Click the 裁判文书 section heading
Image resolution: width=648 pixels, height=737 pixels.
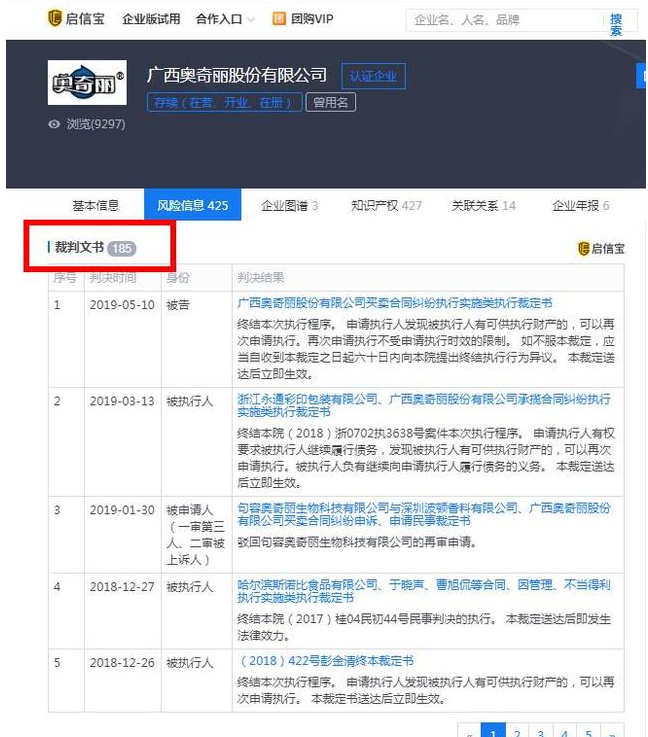tap(79, 247)
